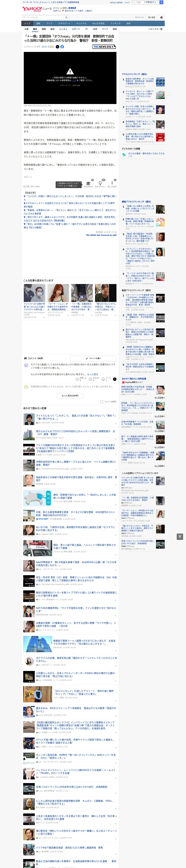Select the エンタメ category
Image resolution: width=186 pixels, height=868 pixels.
[63, 29]
